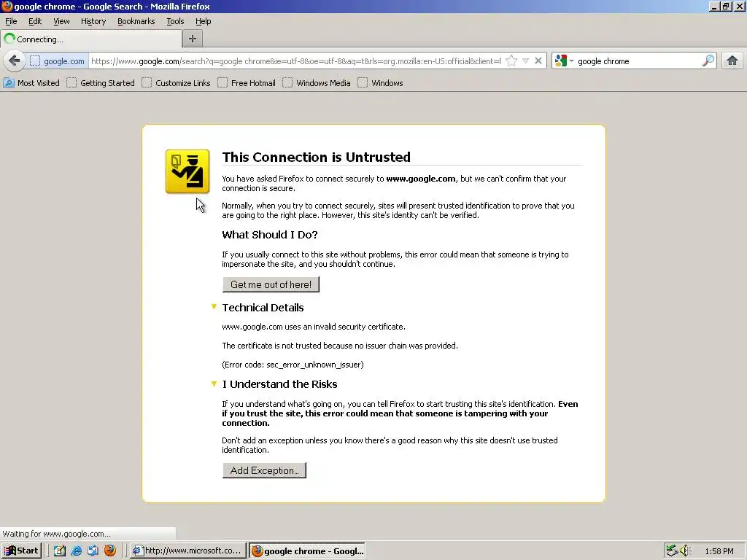Launch Firefox from the quick launch bar
This screenshot has height=560, width=747.
click(110, 551)
